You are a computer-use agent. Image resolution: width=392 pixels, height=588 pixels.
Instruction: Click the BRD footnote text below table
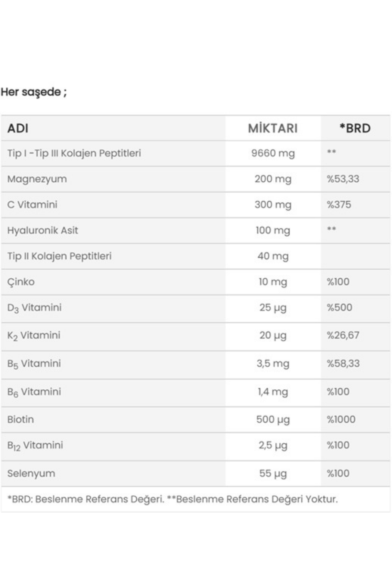(172, 499)
